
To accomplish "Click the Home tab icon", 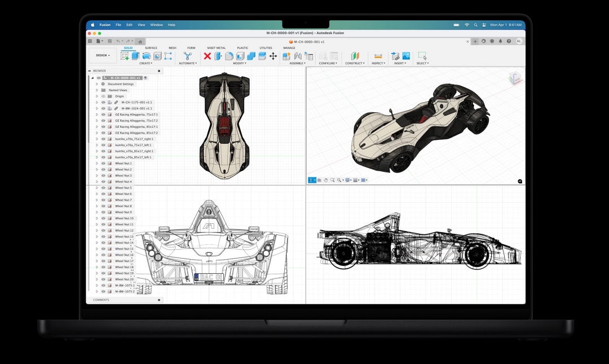I will coord(140,42).
